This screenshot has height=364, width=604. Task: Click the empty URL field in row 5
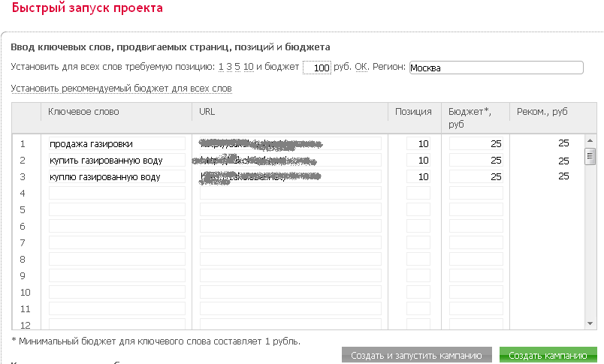click(x=291, y=209)
